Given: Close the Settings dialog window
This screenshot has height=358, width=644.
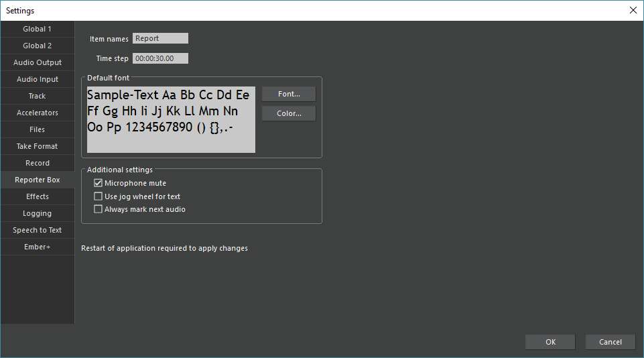Looking at the screenshot, I should 633,10.
